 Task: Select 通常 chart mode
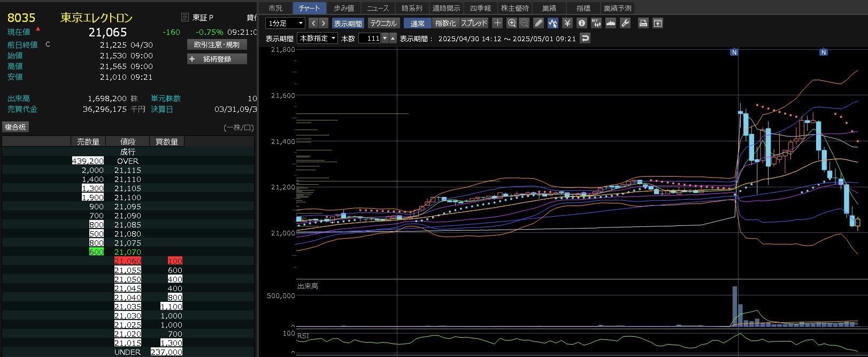click(x=418, y=24)
